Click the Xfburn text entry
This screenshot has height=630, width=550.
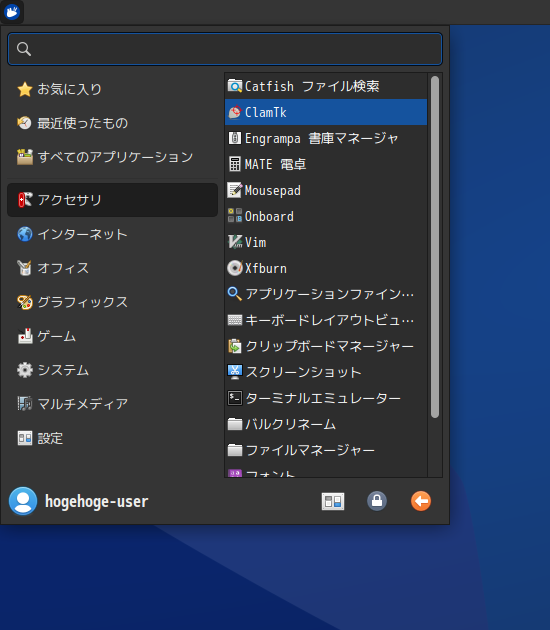click(x=266, y=268)
